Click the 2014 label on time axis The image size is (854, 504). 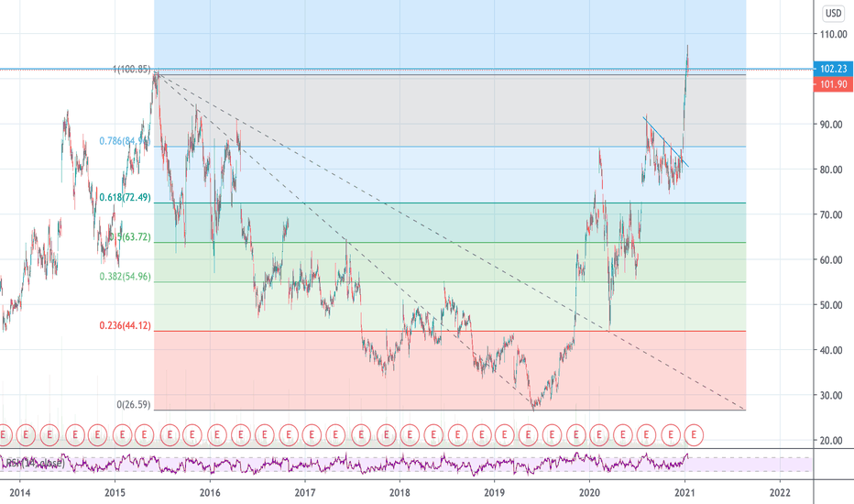click(20, 493)
